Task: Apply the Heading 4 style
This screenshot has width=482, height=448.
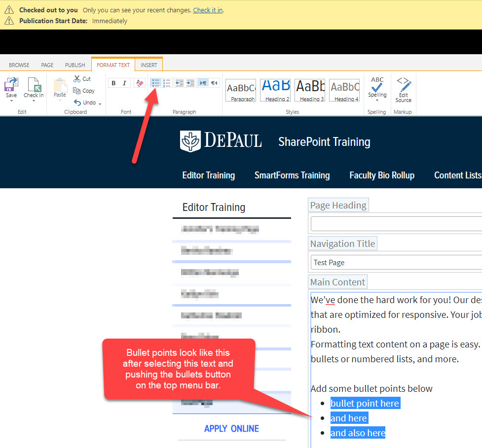Action: click(x=344, y=90)
